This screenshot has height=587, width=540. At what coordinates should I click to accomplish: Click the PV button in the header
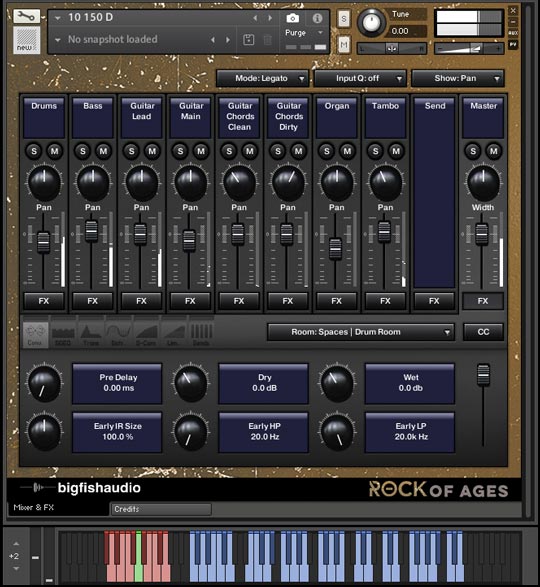coord(513,45)
